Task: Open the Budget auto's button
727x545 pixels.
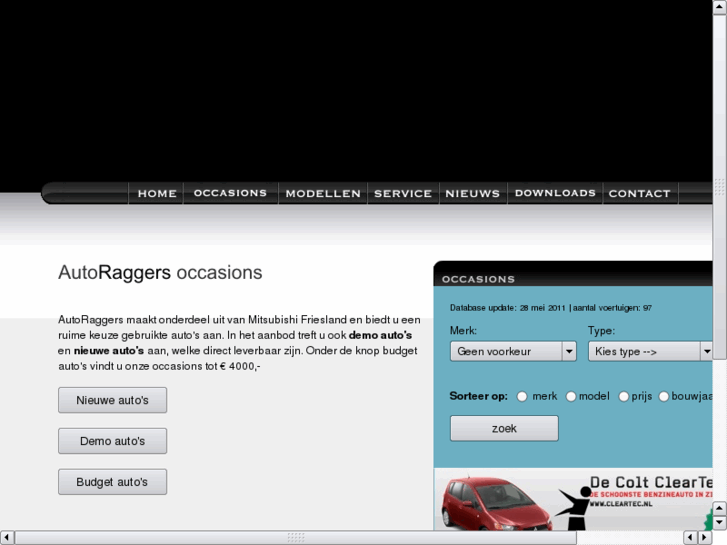Action: (x=113, y=482)
